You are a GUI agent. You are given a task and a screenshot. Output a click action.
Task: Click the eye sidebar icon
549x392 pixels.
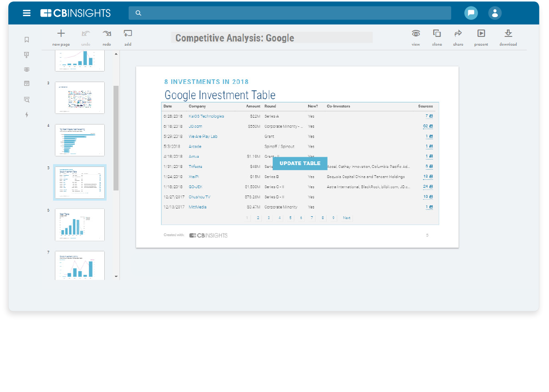27,70
